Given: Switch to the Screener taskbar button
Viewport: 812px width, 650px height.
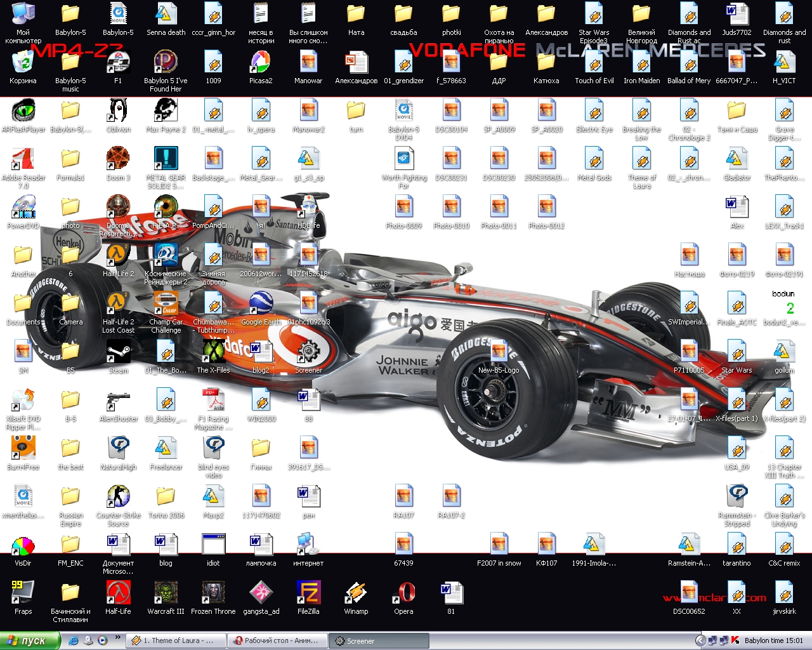Looking at the screenshot, I should (379, 641).
